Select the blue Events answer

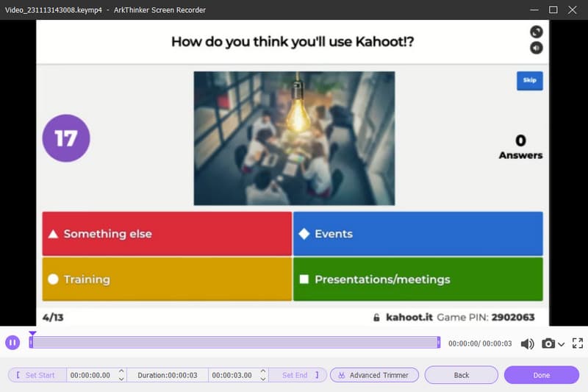click(x=417, y=234)
